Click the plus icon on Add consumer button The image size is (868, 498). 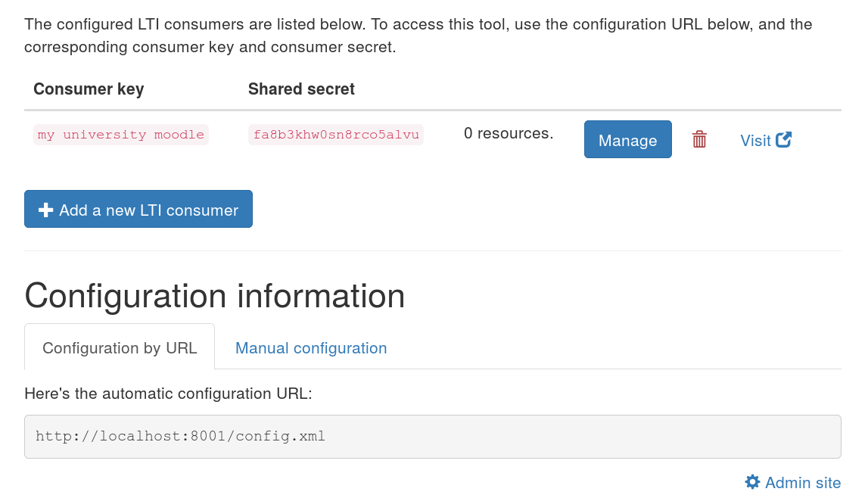coord(45,210)
